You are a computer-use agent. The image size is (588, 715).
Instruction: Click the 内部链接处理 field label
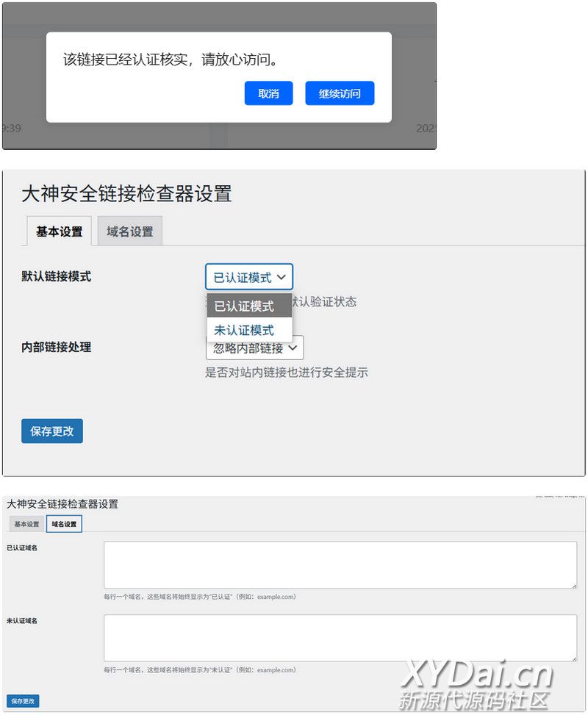tap(57, 347)
